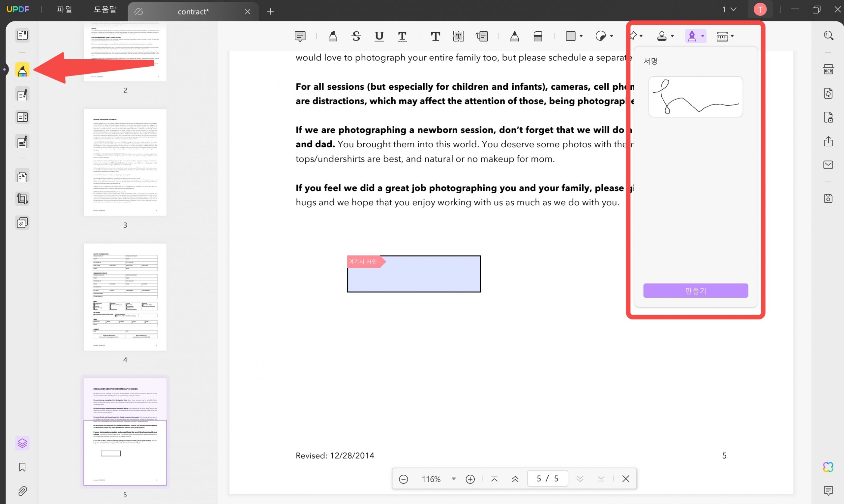Select the Text Callout tool
This screenshot has height=504, width=844.
482,36
